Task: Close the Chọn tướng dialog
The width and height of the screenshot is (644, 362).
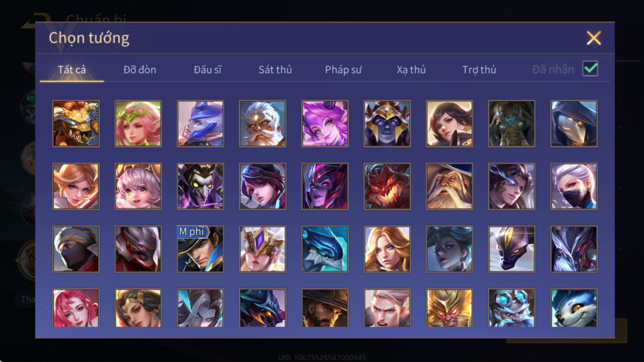Action: (x=594, y=38)
